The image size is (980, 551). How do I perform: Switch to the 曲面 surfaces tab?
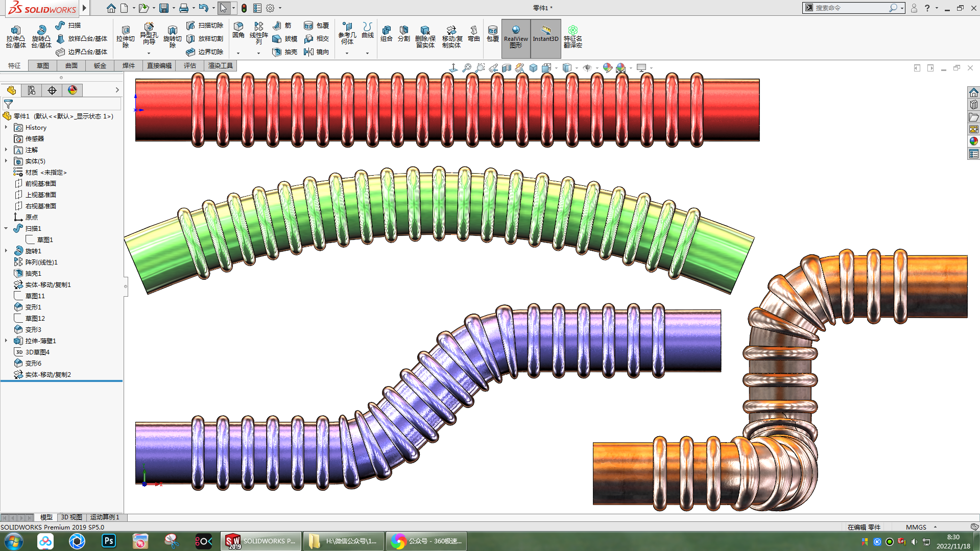click(x=71, y=65)
